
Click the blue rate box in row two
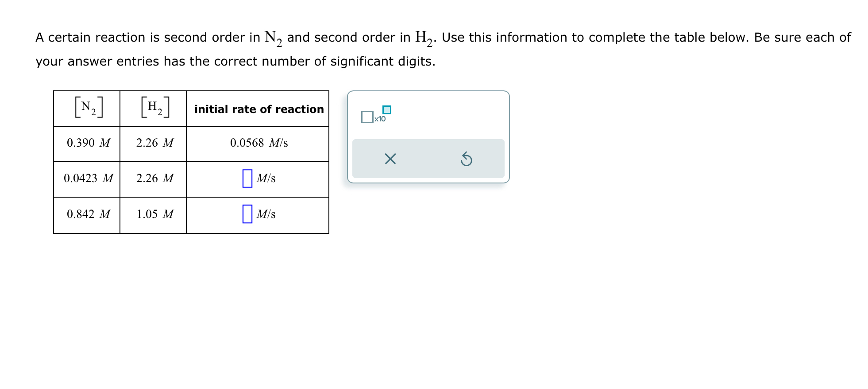click(x=247, y=179)
